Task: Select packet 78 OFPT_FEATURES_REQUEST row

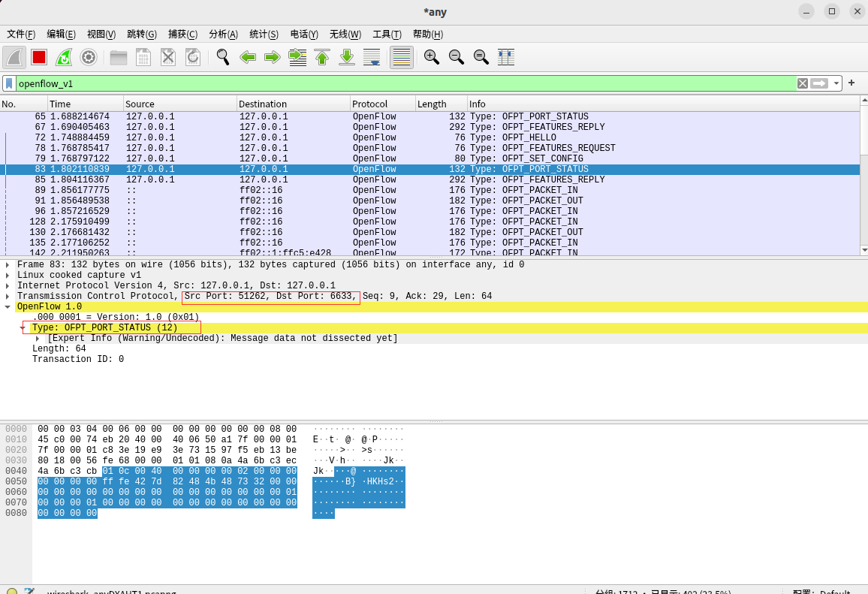Action: (429, 148)
